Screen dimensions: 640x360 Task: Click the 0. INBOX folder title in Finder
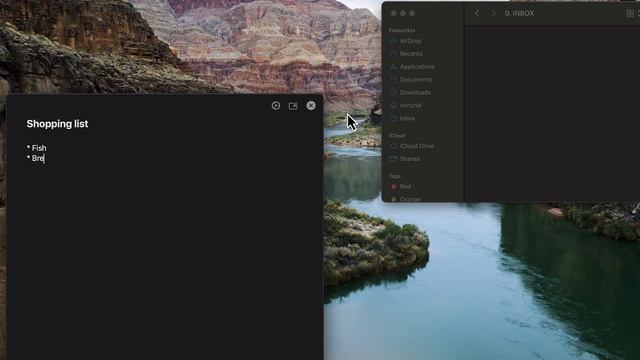tap(519, 13)
